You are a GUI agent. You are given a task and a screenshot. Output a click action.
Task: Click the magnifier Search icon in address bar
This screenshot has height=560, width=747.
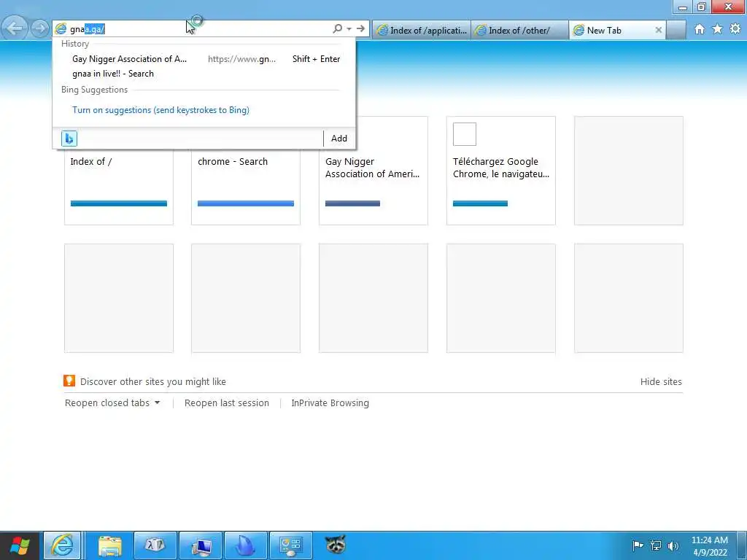pos(337,29)
